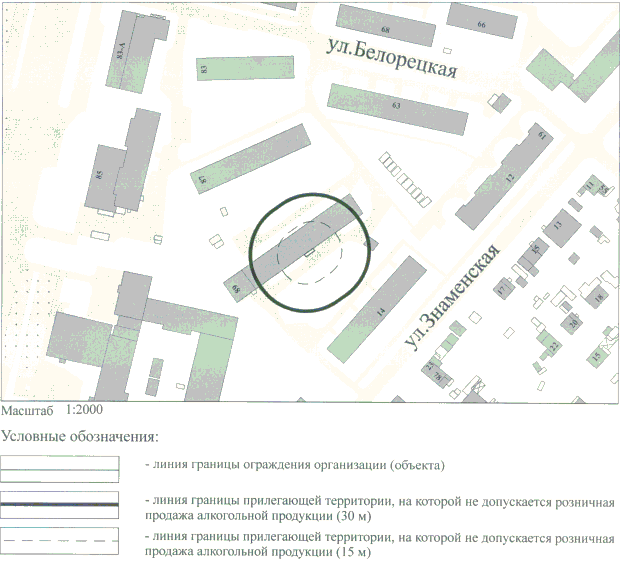This screenshot has width=620, height=565.
Task: Select the thick 30 m line legend symbol
Action: 61,501
